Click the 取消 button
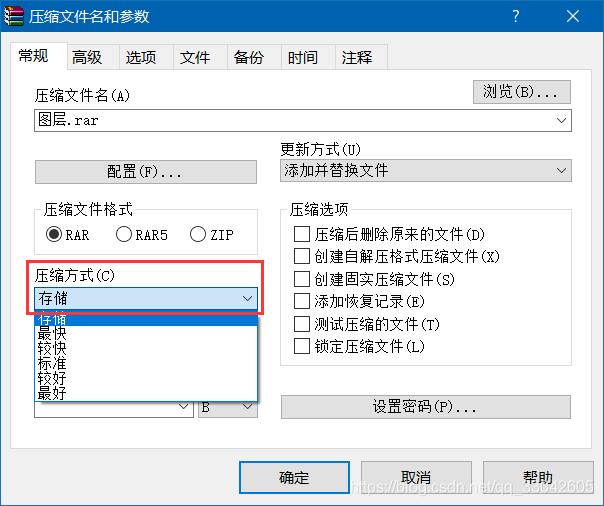The image size is (604, 506). pyautogui.click(x=416, y=478)
